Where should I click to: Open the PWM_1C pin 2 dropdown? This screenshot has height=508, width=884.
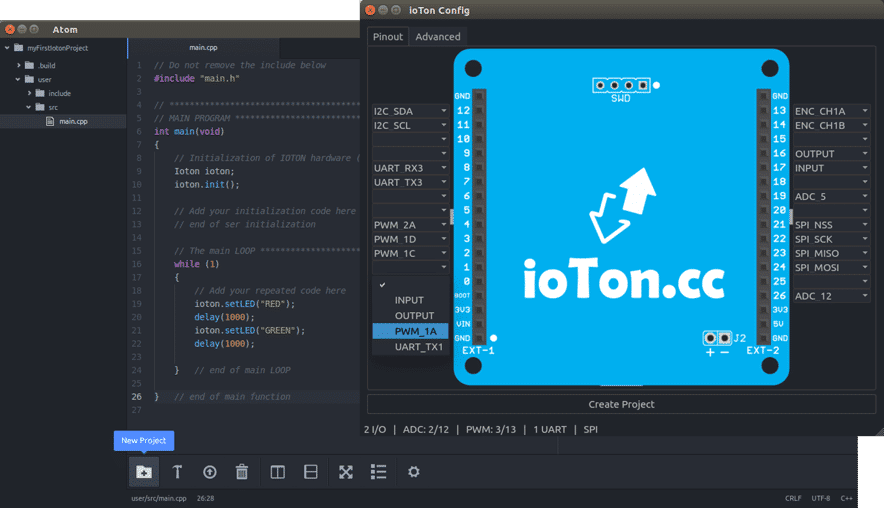pos(410,253)
